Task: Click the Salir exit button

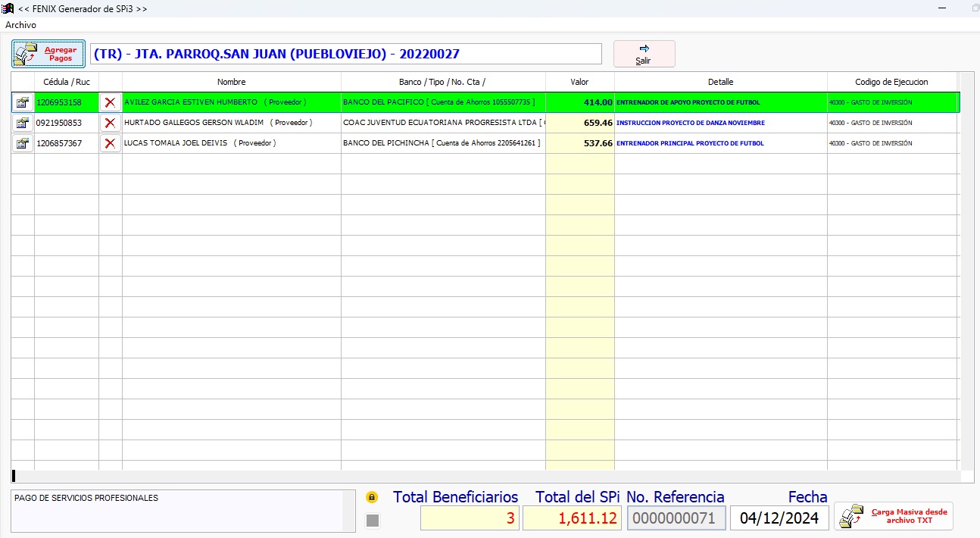Action: (x=644, y=54)
